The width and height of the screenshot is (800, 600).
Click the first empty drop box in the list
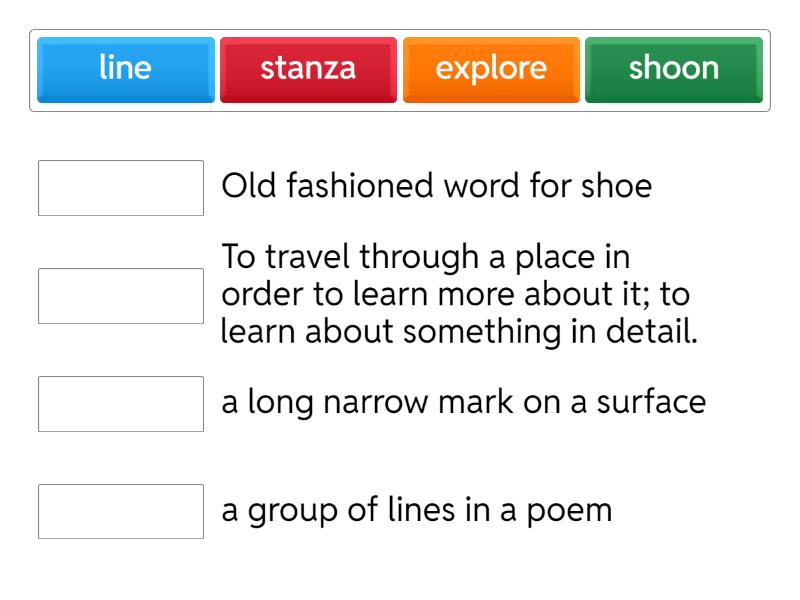(x=121, y=188)
